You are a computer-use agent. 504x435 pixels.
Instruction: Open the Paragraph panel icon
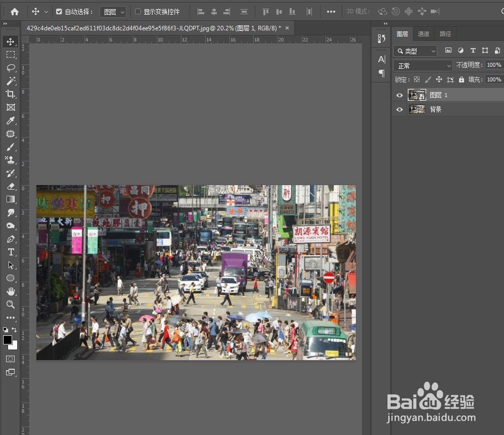click(381, 73)
